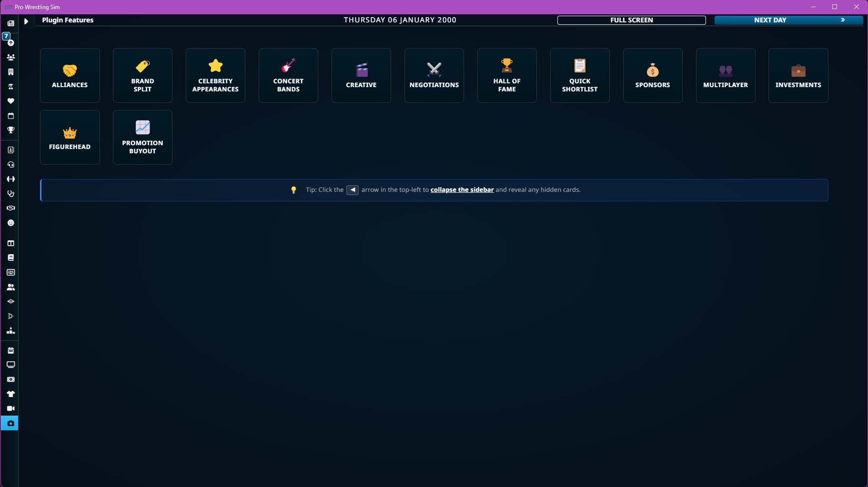Open the Alliances plugin card
Viewport: 868px width, 487px height.
(x=70, y=75)
